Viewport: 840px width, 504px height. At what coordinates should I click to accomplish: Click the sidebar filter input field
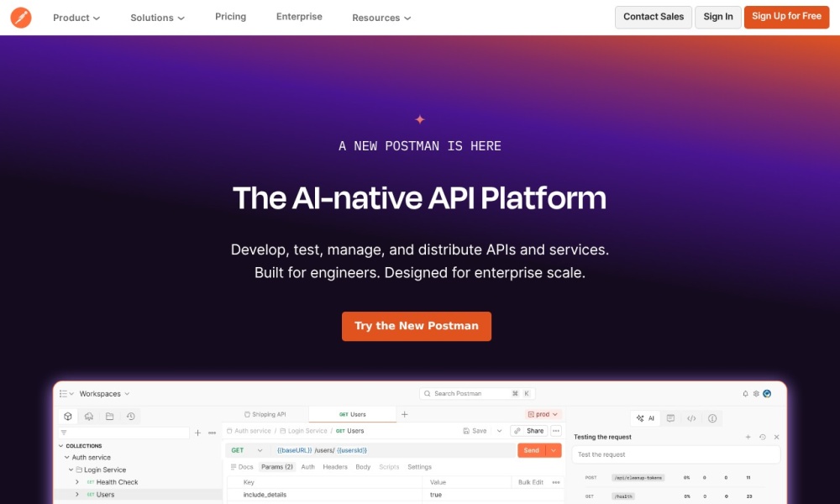(x=123, y=433)
